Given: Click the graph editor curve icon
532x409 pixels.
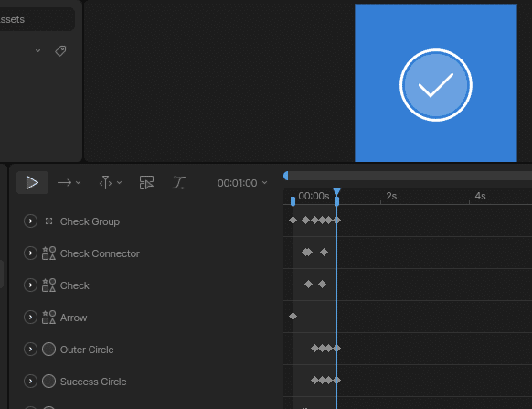Looking at the screenshot, I should pyautogui.click(x=178, y=183).
